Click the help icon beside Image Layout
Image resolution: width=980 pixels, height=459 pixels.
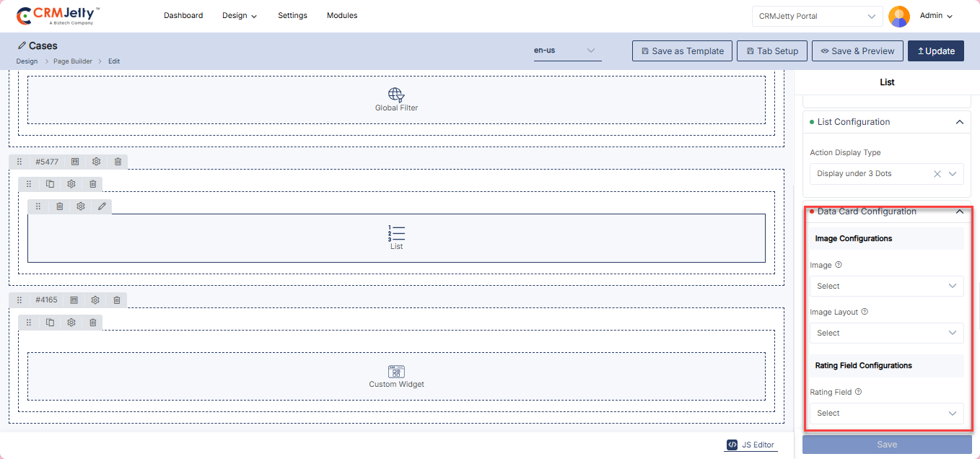tap(865, 312)
